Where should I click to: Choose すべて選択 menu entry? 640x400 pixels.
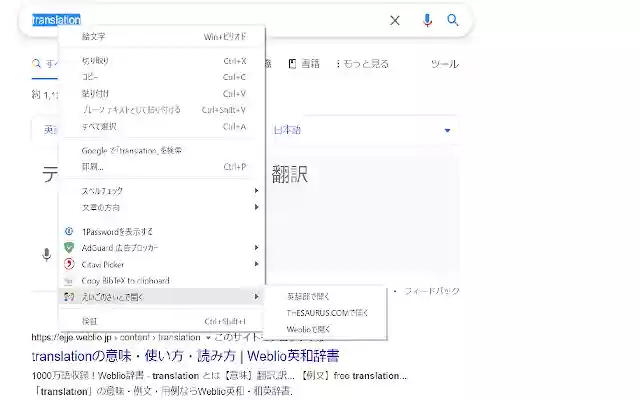coord(162,127)
